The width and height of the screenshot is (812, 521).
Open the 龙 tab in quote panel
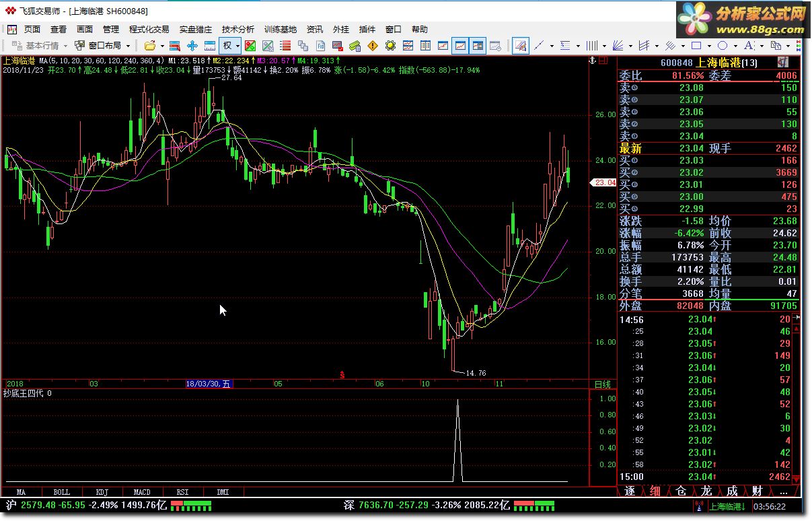pyautogui.click(x=706, y=491)
